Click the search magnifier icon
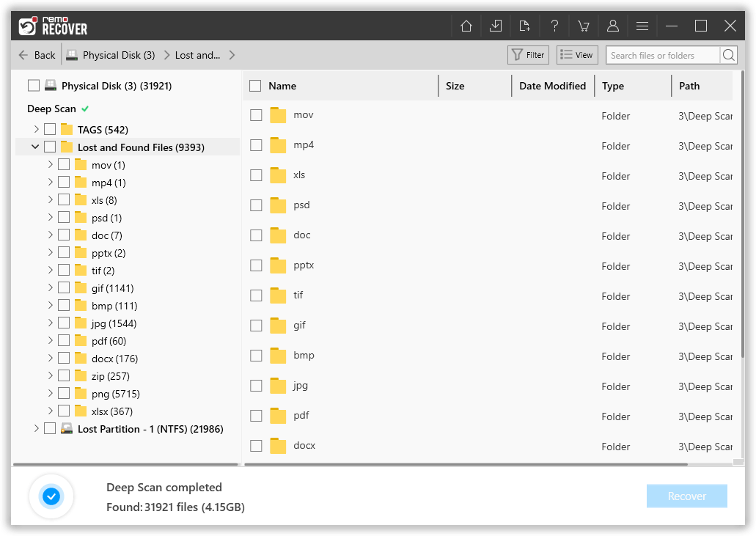This screenshot has height=536, width=756. [728, 54]
